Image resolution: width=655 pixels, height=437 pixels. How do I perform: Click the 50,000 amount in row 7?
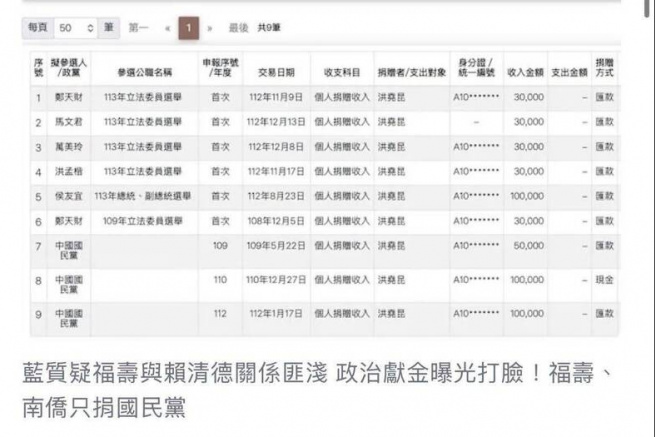pos(529,246)
